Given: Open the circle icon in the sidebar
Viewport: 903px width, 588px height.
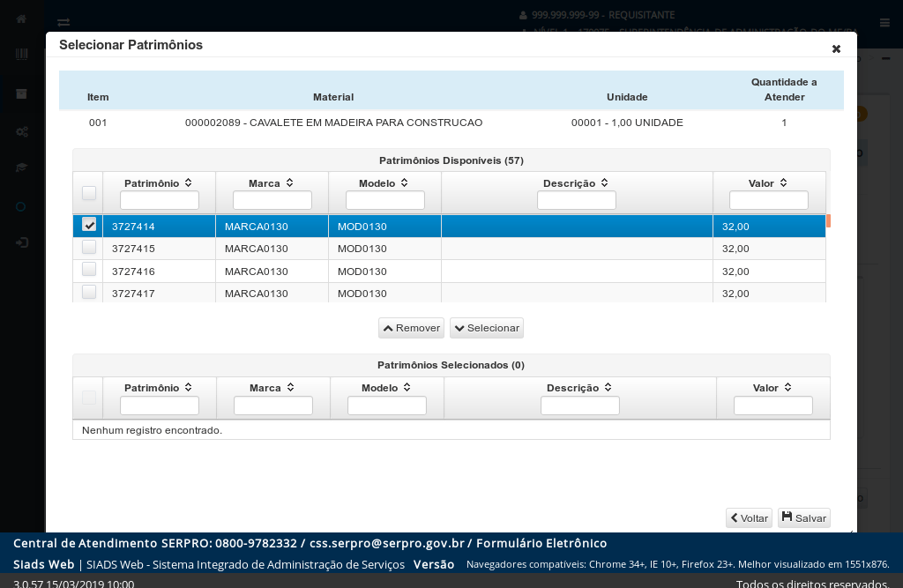Looking at the screenshot, I should [21, 207].
